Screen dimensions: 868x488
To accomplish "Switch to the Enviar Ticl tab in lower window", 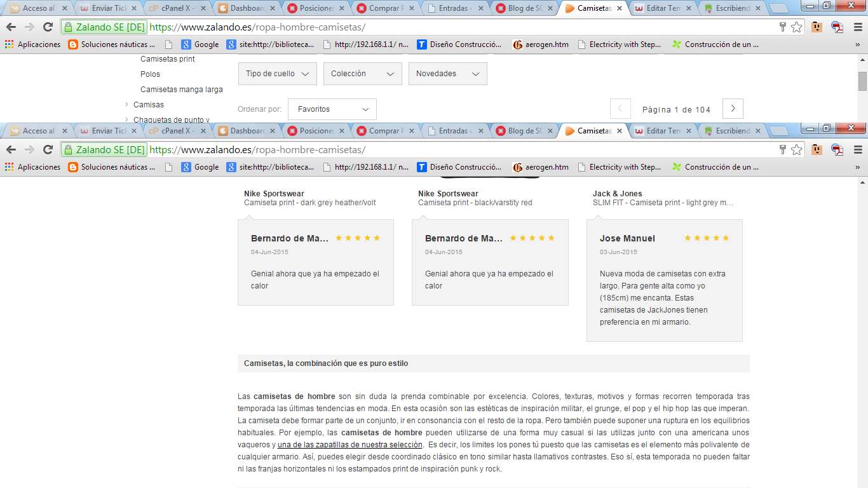I will coord(109,131).
